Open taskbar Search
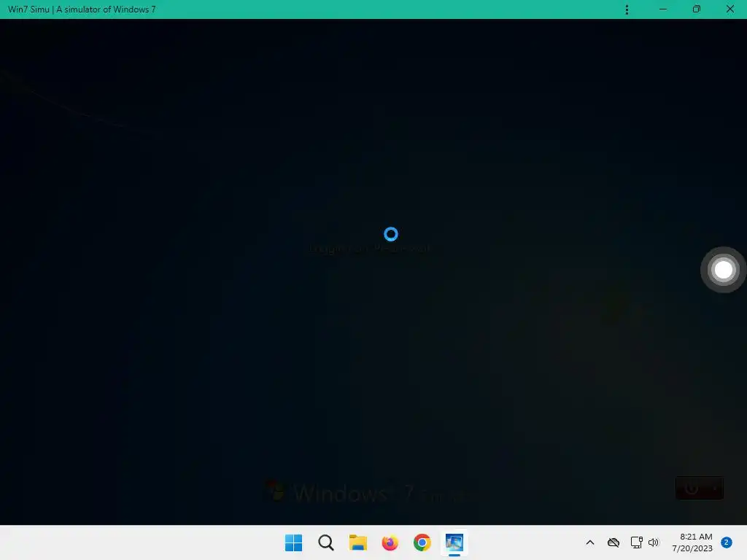The image size is (747, 560). [x=326, y=542]
